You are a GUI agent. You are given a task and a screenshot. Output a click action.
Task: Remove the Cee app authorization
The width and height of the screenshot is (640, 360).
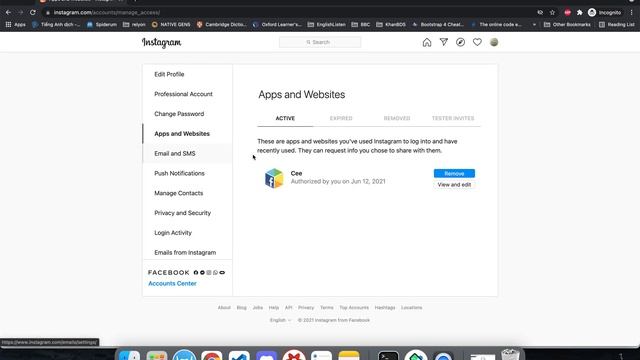(x=454, y=173)
